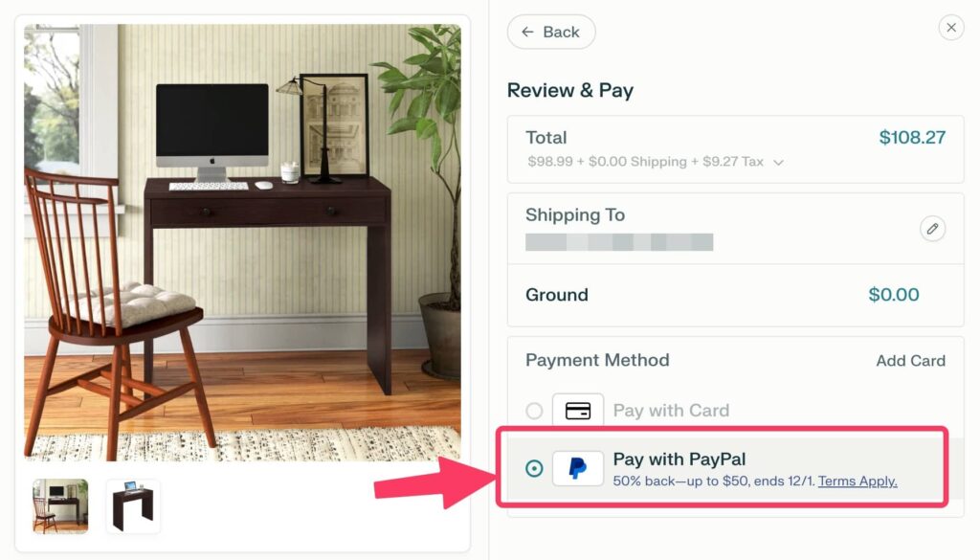980x560 pixels.
Task: Select the standalone desk thumbnail
Action: (x=132, y=506)
